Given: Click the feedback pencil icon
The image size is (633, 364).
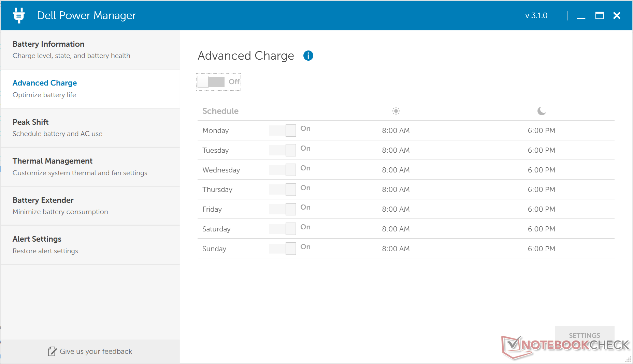Looking at the screenshot, I should pos(52,351).
